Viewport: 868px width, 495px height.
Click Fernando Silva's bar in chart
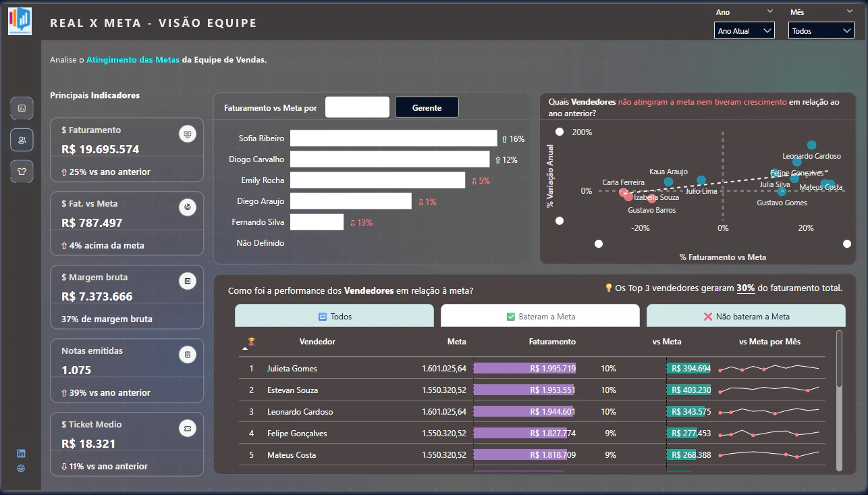pyautogui.click(x=317, y=222)
